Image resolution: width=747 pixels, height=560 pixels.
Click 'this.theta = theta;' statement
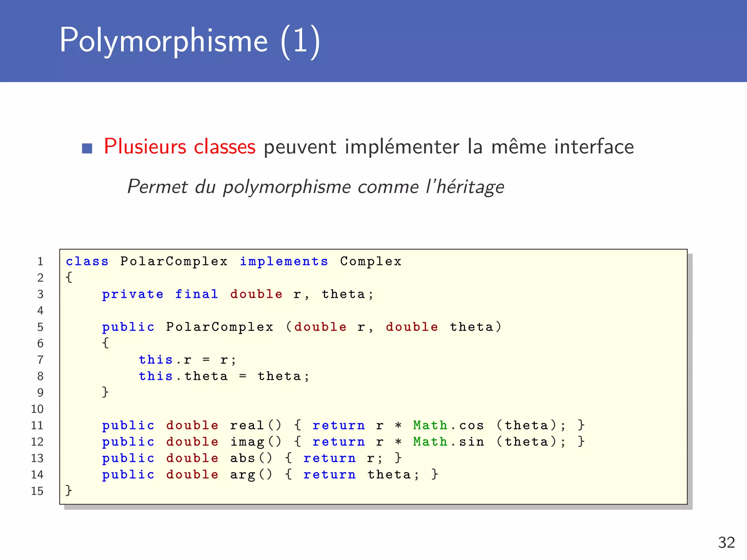click(224, 376)
